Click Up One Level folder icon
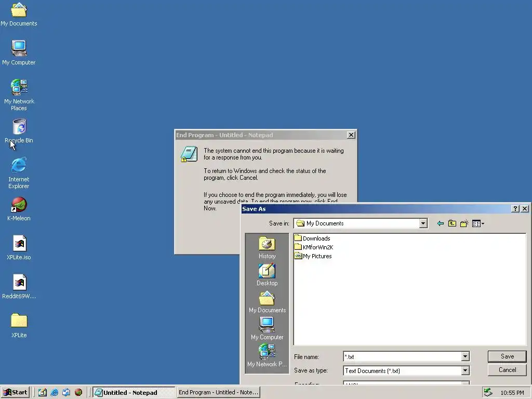This screenshot has width=532, height=399. click(452, 223)
